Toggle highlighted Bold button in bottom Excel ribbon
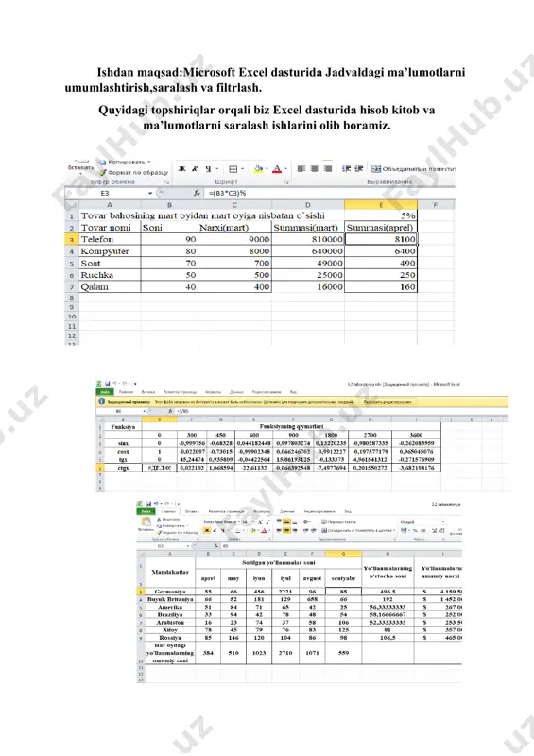Image resolution: width=534 pixels, height=756 pixels. (x=206, y=530)
